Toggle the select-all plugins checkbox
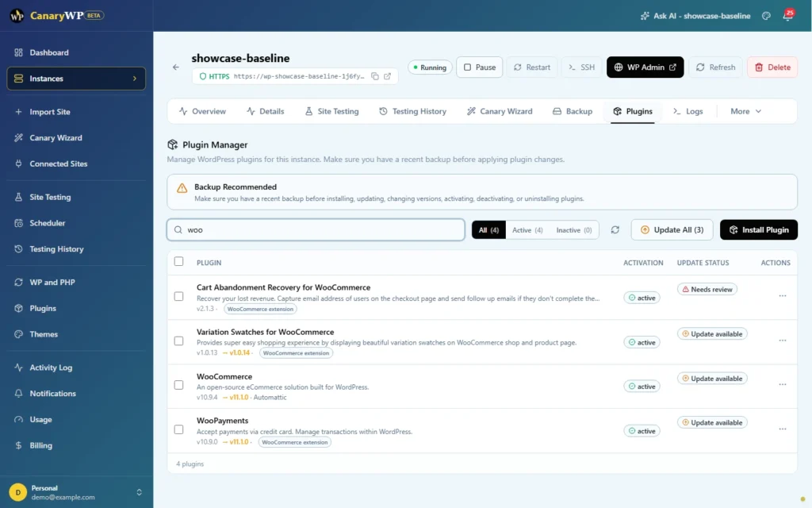 [x=178, y=261]
